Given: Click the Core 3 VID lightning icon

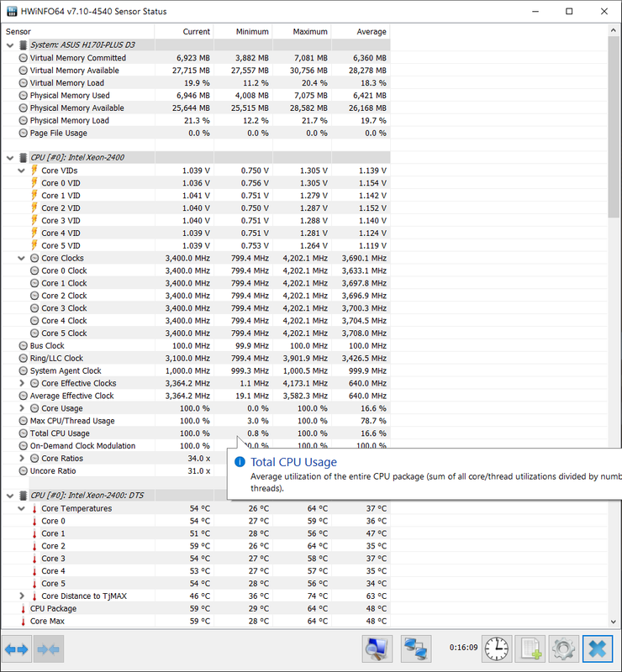Looking at the screenshot, I should (34, 220).
